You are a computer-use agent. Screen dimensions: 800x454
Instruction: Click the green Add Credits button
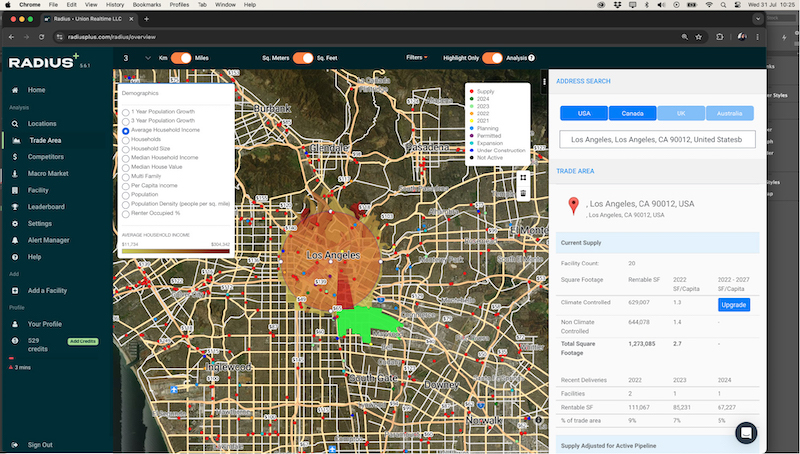tap(81, 342)
